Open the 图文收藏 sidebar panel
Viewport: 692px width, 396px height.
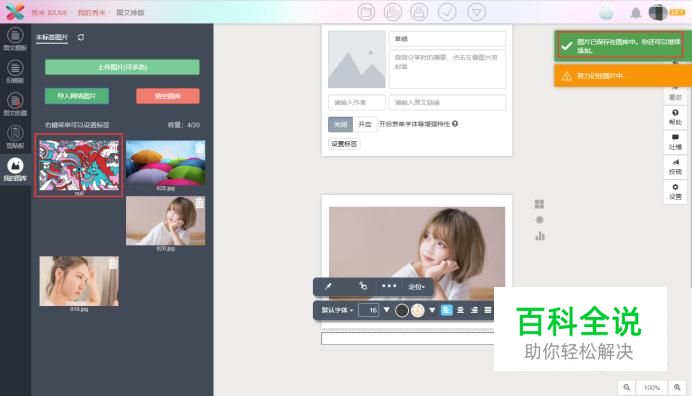pos(15,104)
